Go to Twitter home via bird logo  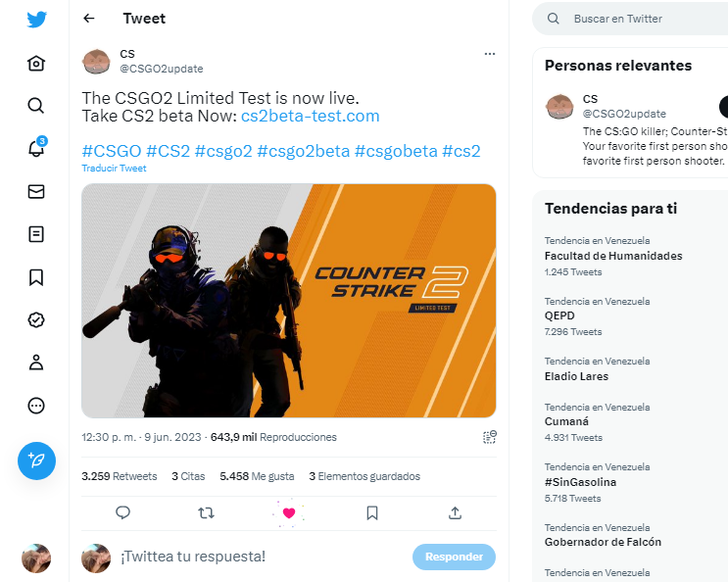click(36, 20)
